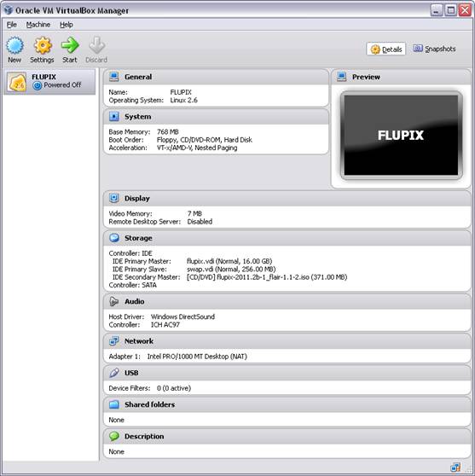Click the New virtual machine icon
The height and width of the screenshot is (476, 475).
14,45
